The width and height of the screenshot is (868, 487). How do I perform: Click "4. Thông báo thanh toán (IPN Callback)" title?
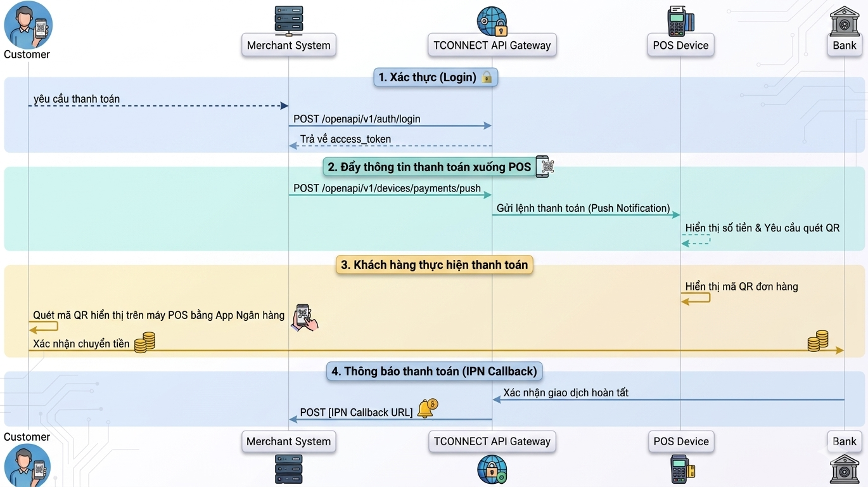(435, 371)
